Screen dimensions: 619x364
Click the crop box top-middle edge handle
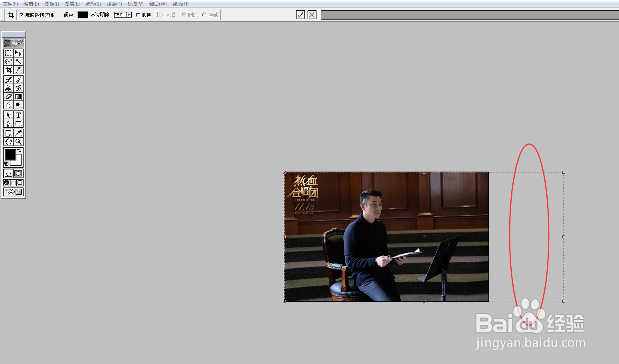[x=424, y=172]
